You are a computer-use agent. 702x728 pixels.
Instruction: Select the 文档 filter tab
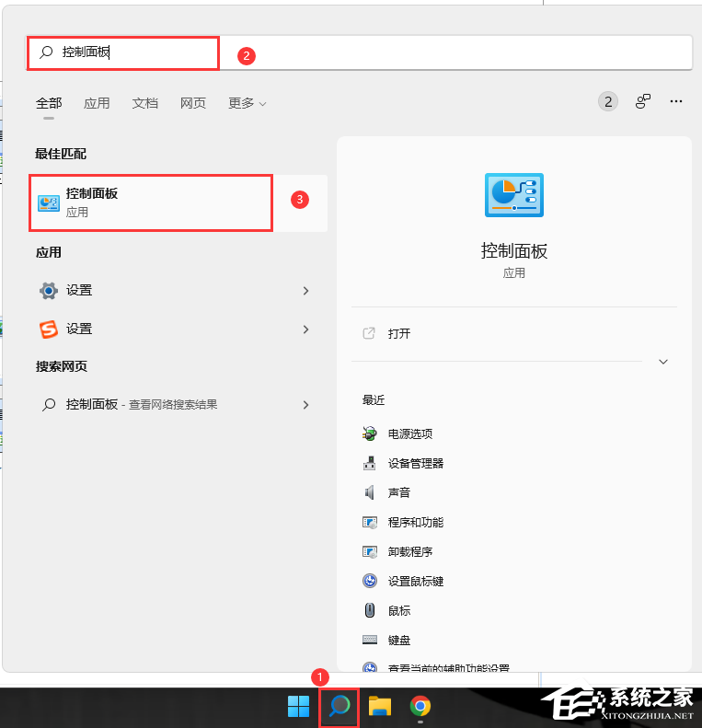pyautogui.click(x=144, y=103)
